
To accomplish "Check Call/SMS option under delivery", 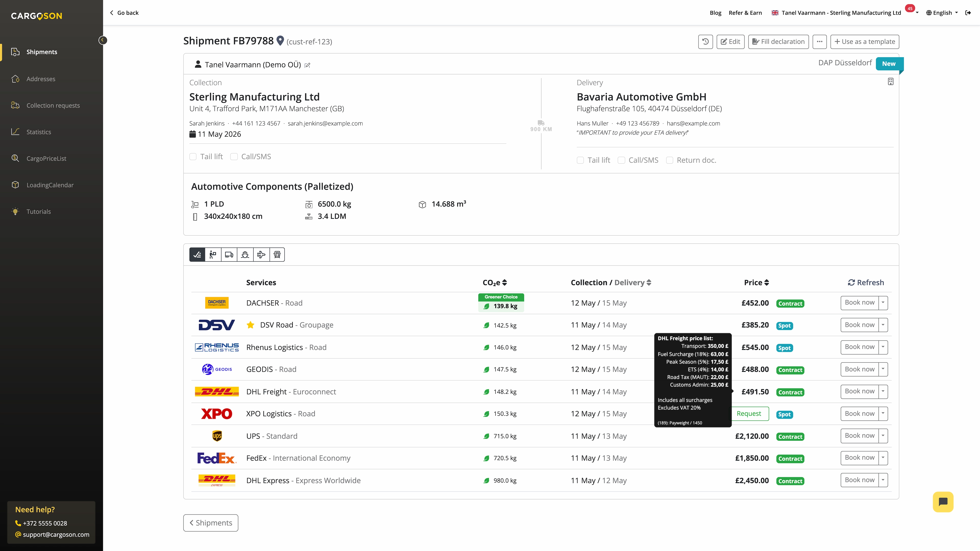I will tap(621, 160).
